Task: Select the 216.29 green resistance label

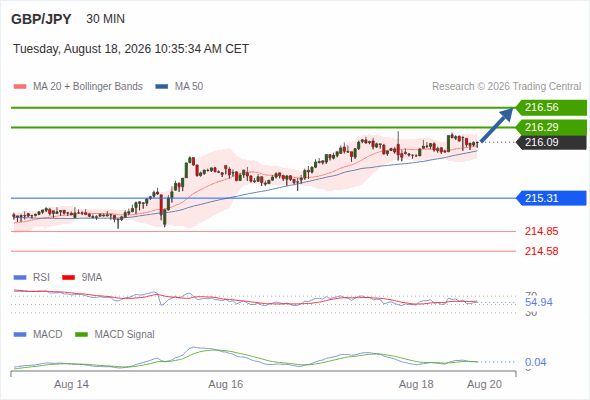Action: (x=551, y=127)
